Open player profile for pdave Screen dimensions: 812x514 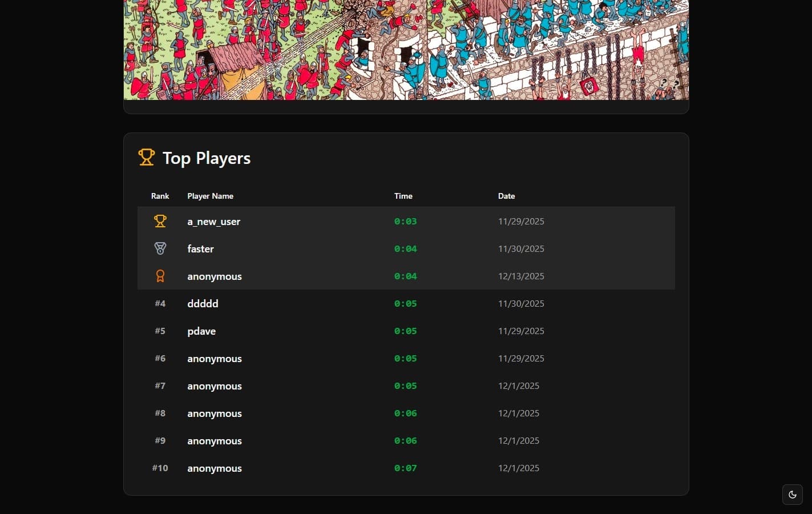[201, 331]
